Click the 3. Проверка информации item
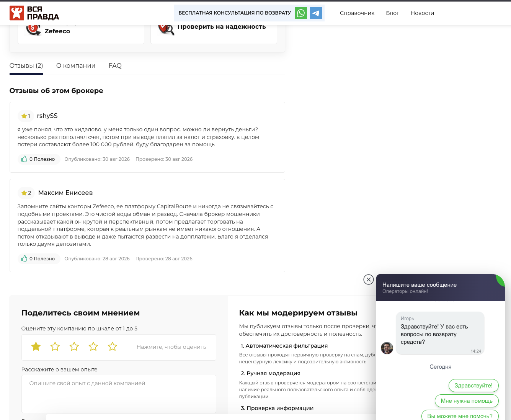511x420 pixels. coord(277,408)
